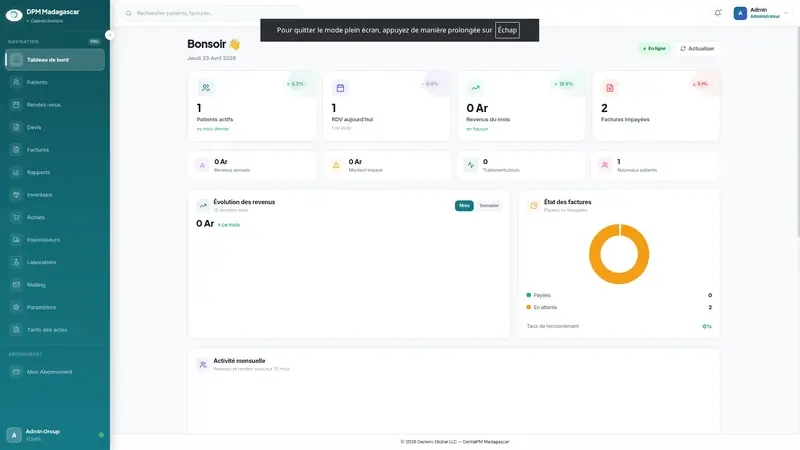The width and height of the screenshot is (800, 450).
Task: Click the Taux de recouvrement 0% value
Action: point(707,327)
